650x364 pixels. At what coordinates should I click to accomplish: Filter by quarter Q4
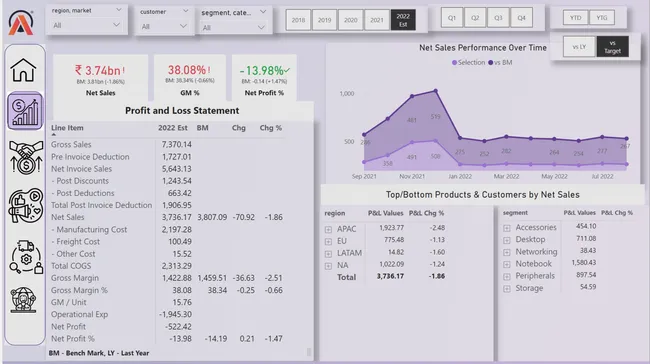point(521,18)
